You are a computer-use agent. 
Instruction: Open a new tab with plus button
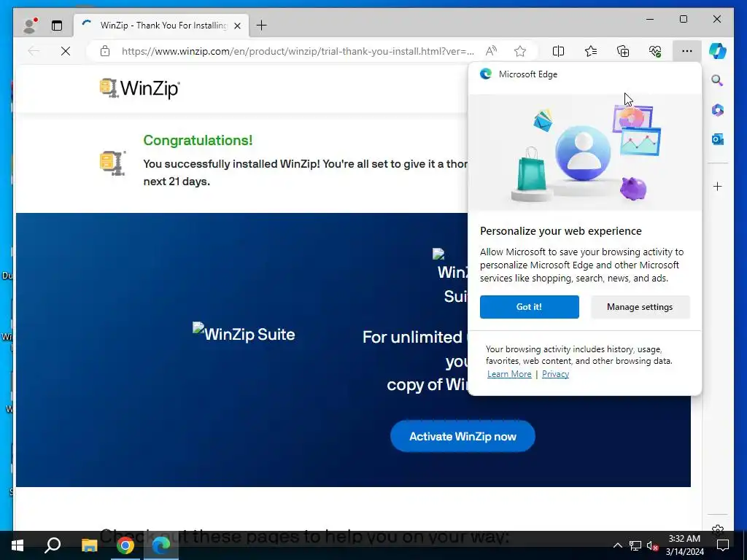[262, 26]
